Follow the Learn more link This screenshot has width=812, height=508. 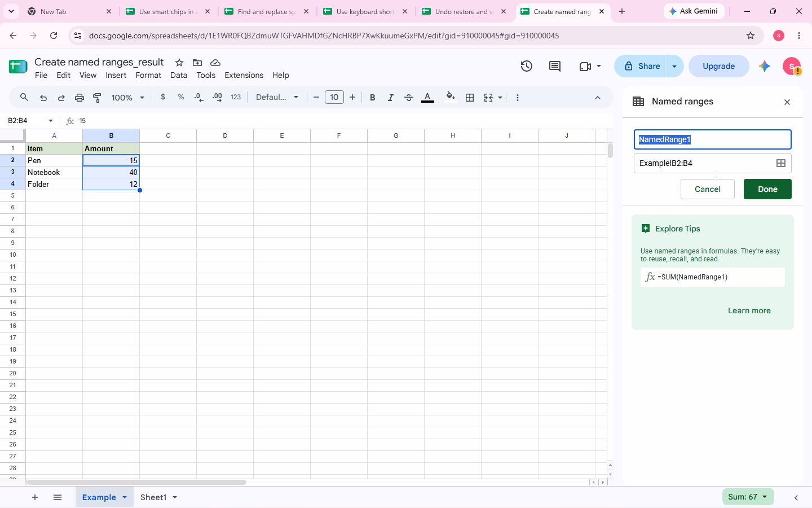(x=749, y=310)
